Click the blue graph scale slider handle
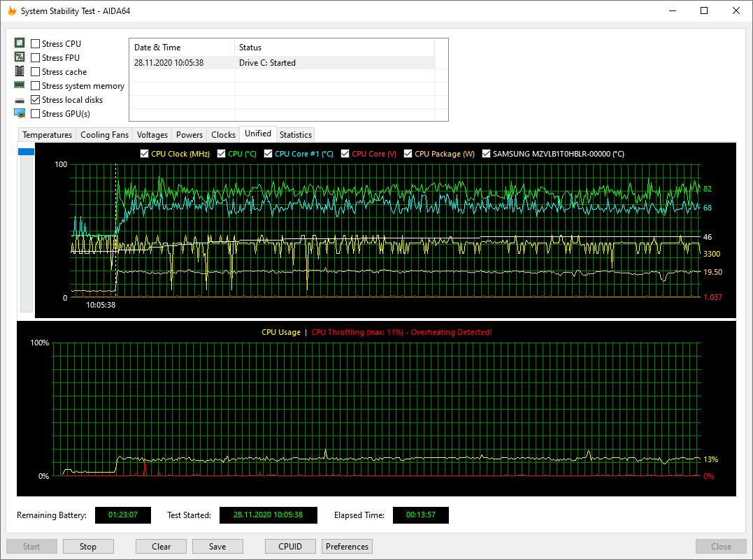753x560 pixels. point(26,152)
